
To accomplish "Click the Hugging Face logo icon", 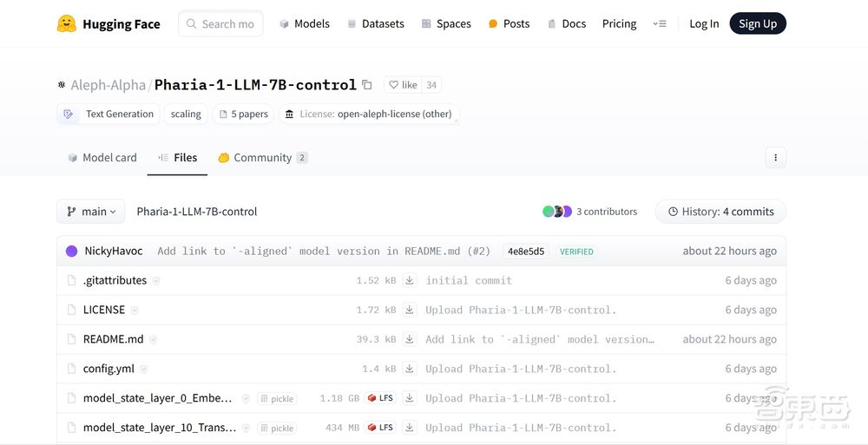I will pyautogui.click(x=67, y=23).
